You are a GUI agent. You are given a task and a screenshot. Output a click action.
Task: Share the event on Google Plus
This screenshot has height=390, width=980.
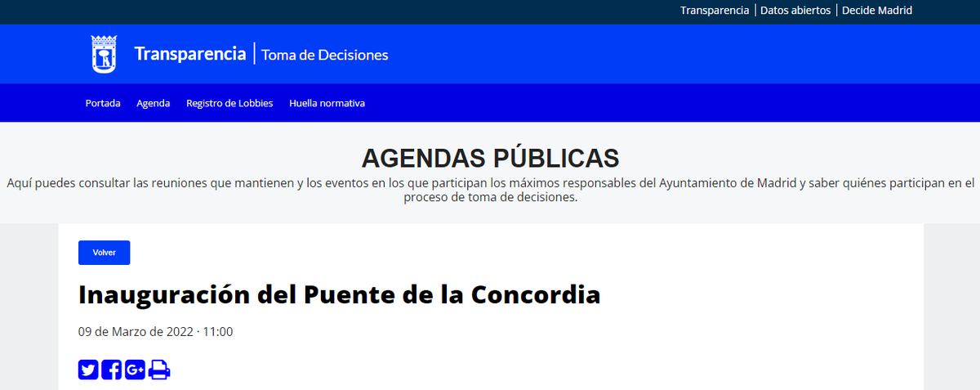click(x=136, y=370)
